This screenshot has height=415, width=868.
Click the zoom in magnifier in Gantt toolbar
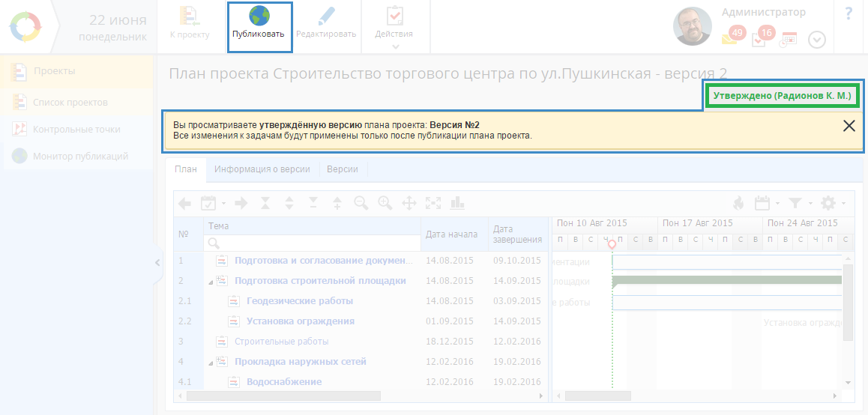click(385, 203)
